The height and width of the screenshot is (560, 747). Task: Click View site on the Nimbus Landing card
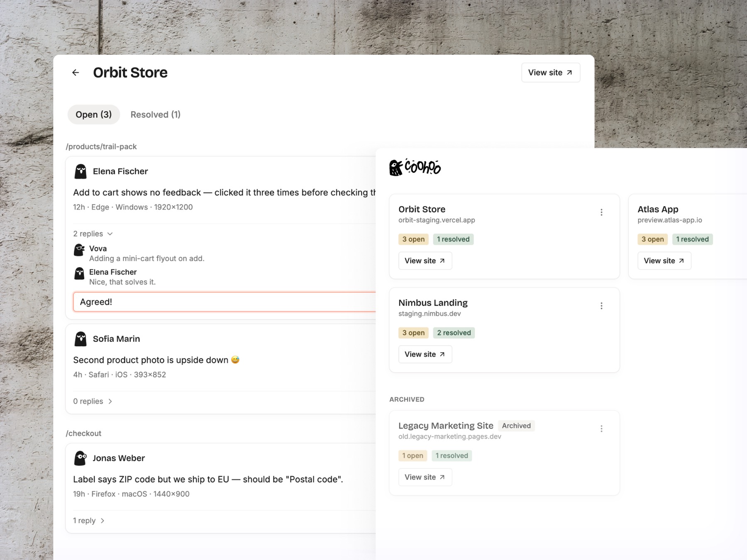pos(425,354)
